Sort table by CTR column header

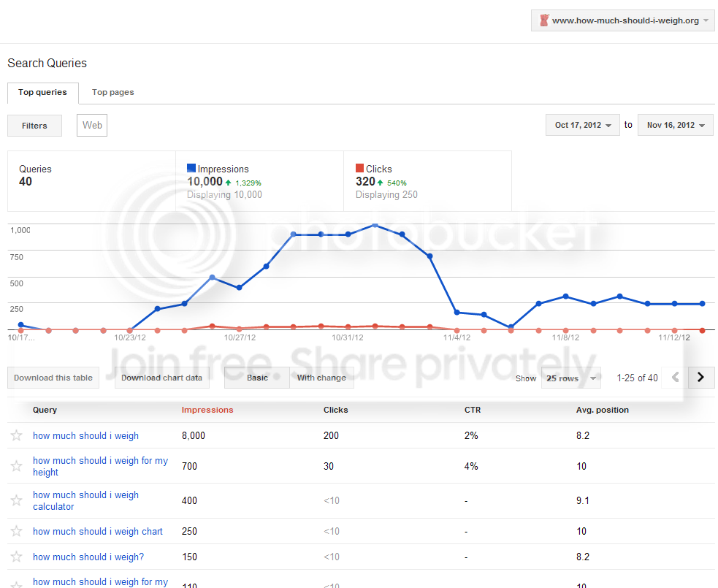(473, 410)
